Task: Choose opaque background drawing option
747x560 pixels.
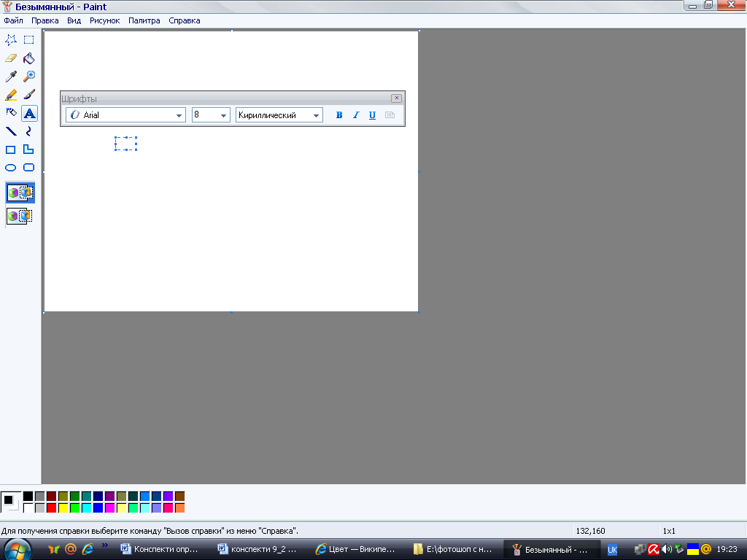Action: [20, 192]
